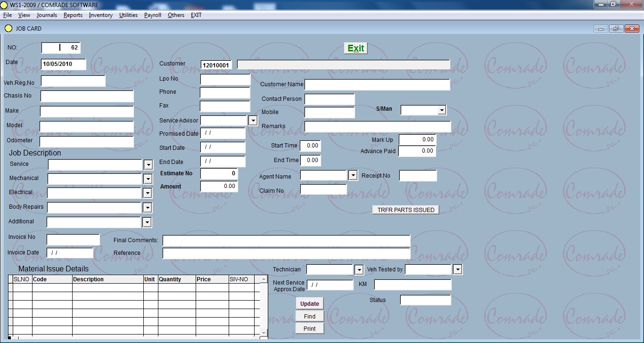Screen dimensions: 644x343
Task: Click the job card NO field
Action: point(61,48)
